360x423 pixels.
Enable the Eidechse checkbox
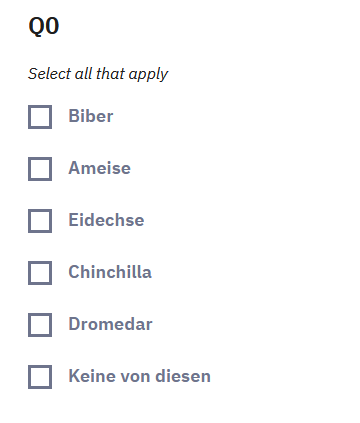(40, 221)
